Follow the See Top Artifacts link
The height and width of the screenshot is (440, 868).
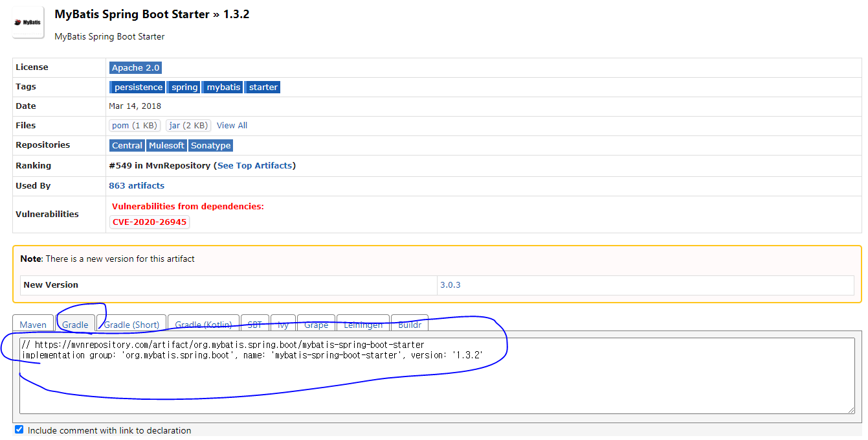(255, 166)
